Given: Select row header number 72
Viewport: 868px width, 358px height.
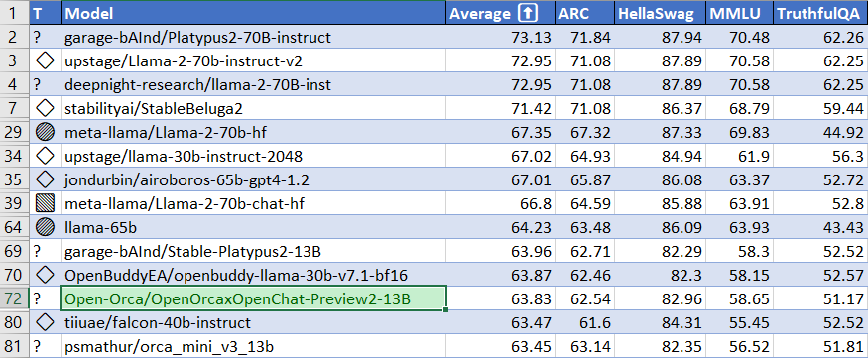Looking at the screenshot, I should 15,298.
